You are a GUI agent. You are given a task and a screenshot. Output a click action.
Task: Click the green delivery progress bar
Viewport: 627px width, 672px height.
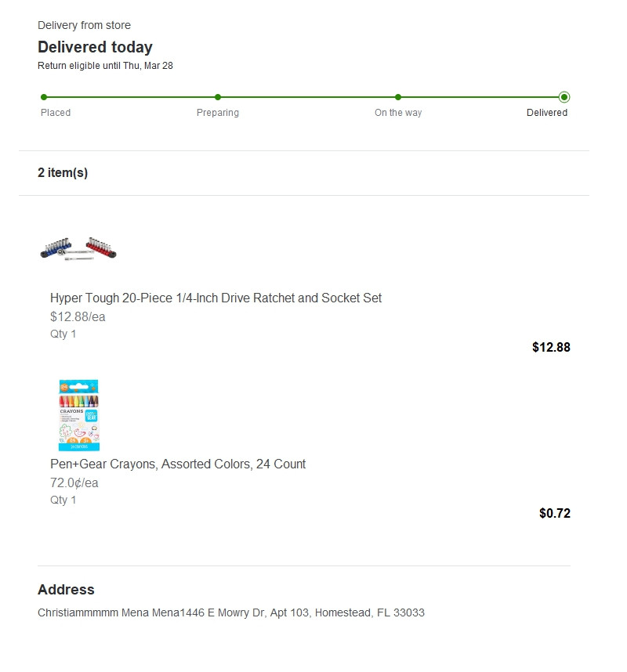tap(304, 97)
